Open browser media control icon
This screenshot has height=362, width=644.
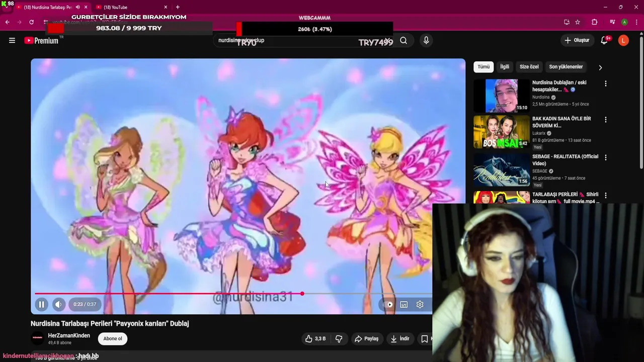(x=612, y=22)
